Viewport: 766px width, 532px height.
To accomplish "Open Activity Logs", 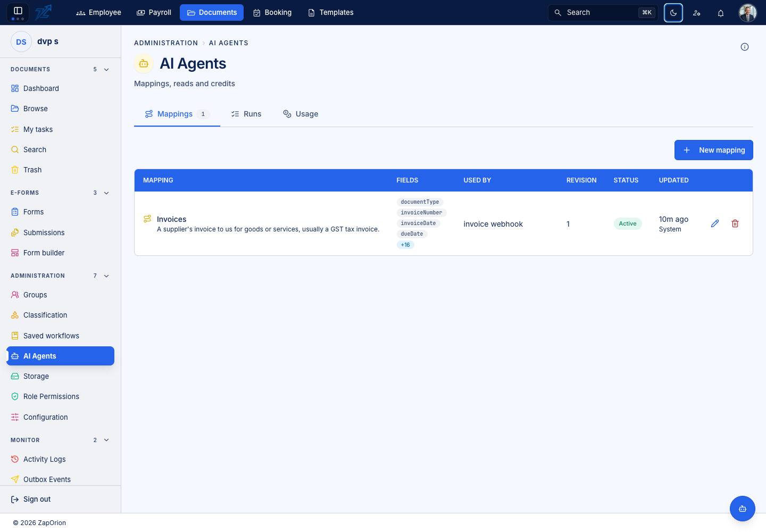I will click(x=60, y=459).
